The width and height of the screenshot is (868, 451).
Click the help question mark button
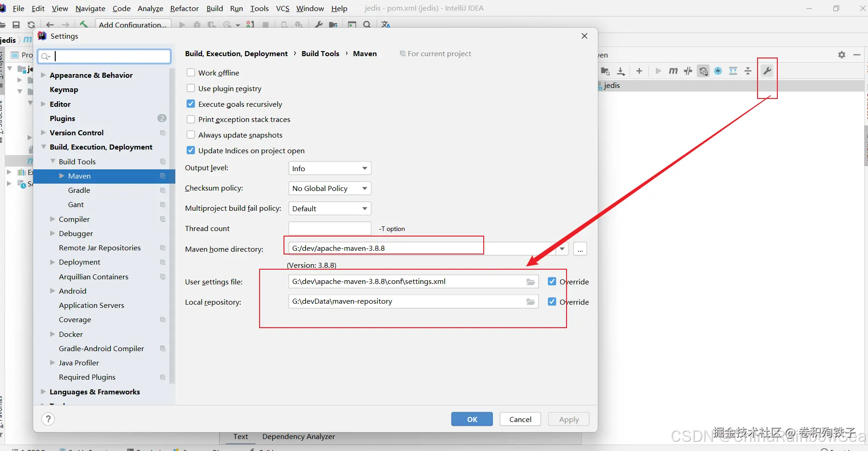[48, 419]
